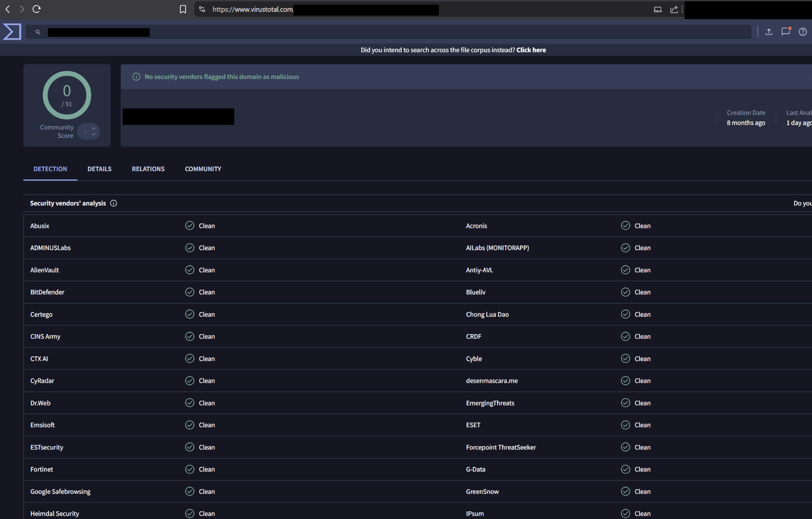Viewport: 812px width, 519px height.
Task: Select the Blueliv vendor name
Action: point(476,292)
